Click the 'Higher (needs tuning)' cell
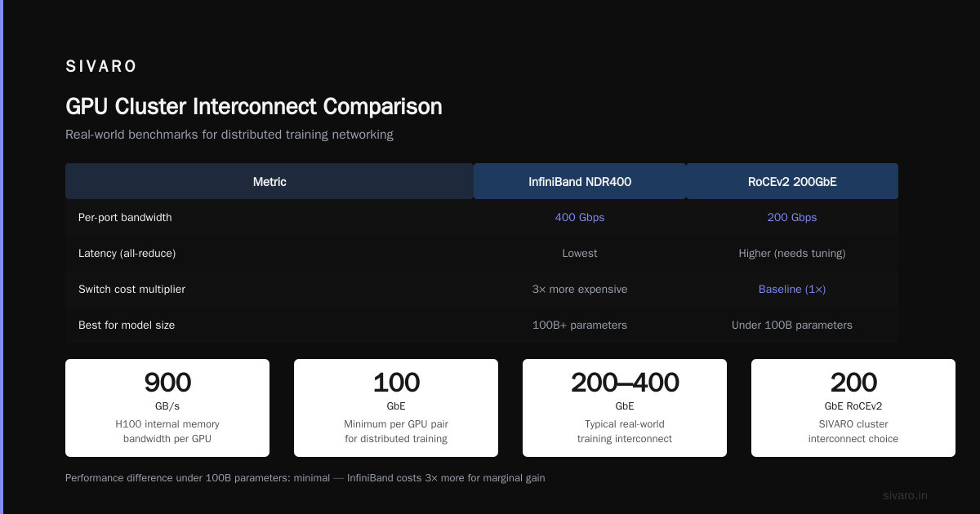Viewport: 980px width, 514px height. (x=792, y=254)
